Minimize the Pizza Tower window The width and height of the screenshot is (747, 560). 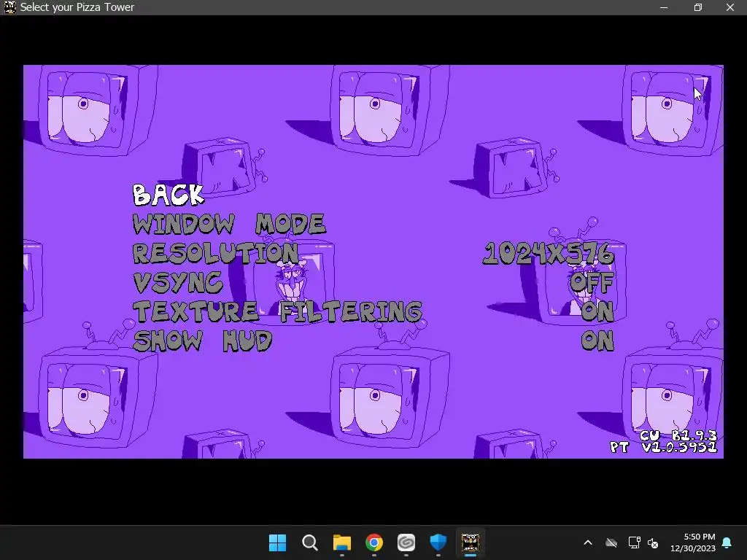tap(664, 7)
